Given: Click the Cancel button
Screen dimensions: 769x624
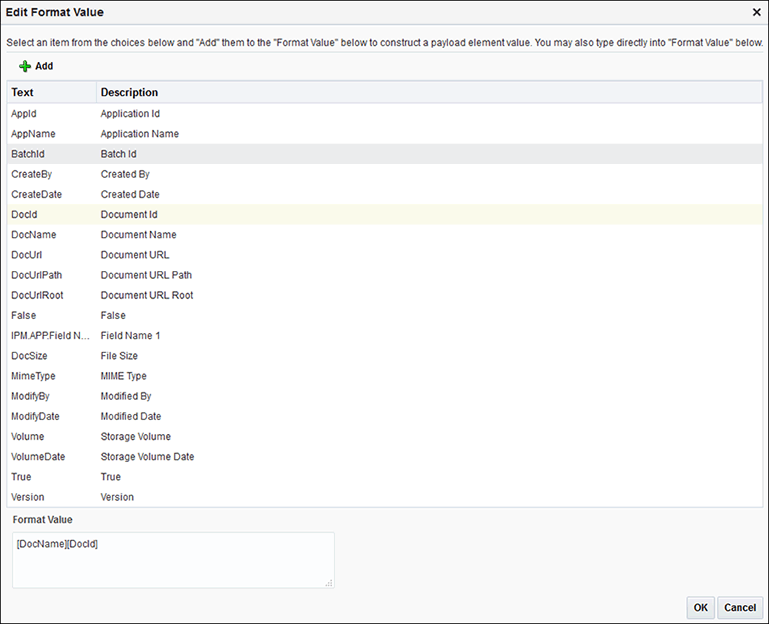Looking at the screenshot, I should click(x=740, y=607).
